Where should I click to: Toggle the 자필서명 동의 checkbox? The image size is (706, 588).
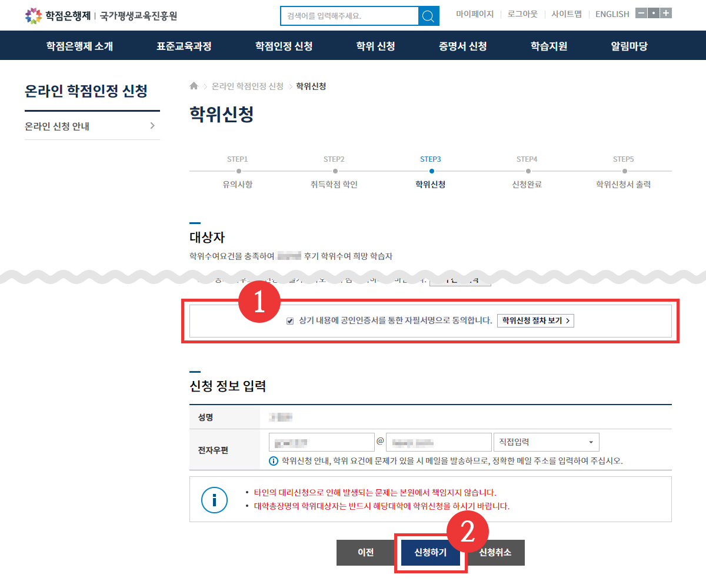click(x=289, y=321)
